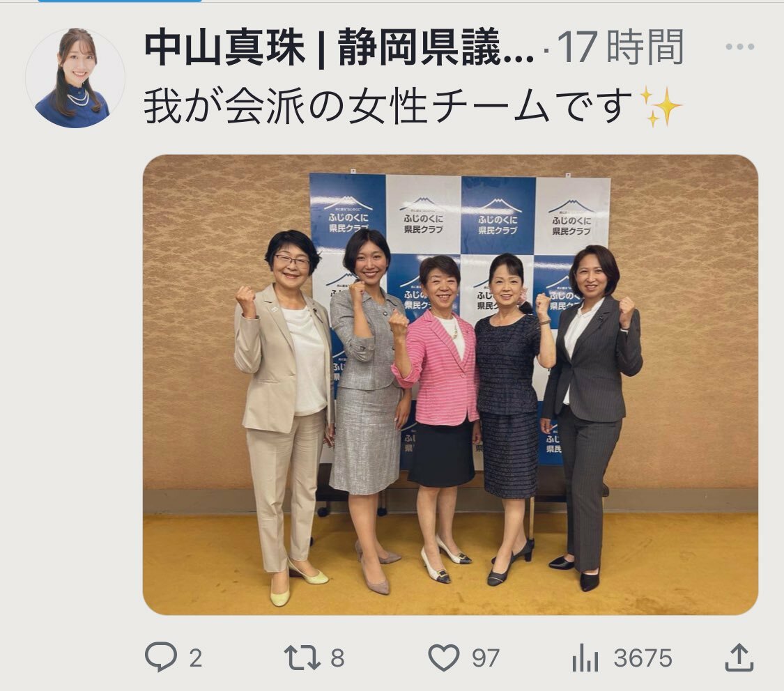
Task: Open the 中山真珠 profile avatar
Action: (75, 78)
